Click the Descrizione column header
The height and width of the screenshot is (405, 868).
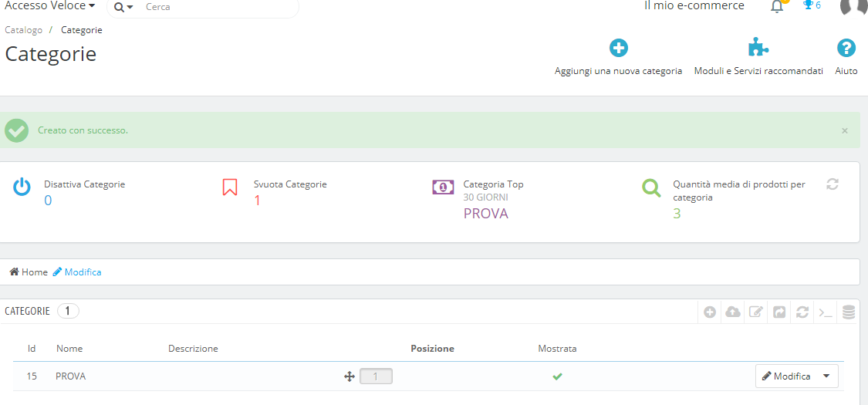pyautogui.click(x=193, y=349)
